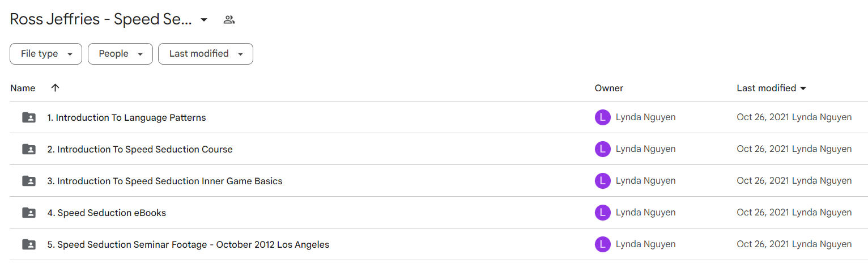Expand the folder title dropdown arrow

point(204,20)
